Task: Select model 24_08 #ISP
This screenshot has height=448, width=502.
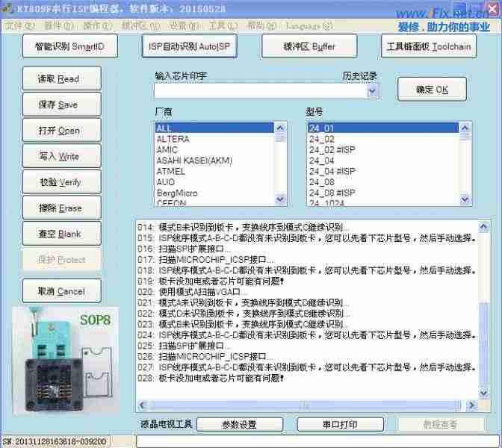Action: click(x=383, y=193)
